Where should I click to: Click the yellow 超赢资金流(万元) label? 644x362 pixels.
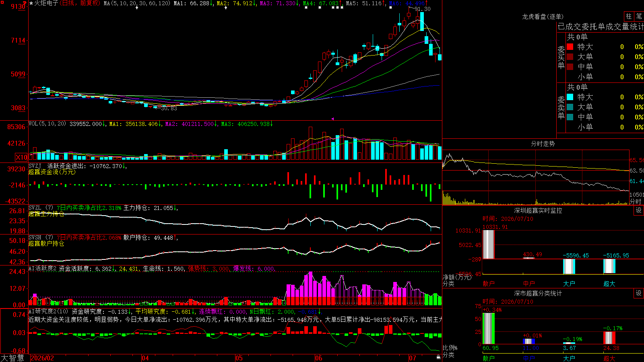coord(52,172)
